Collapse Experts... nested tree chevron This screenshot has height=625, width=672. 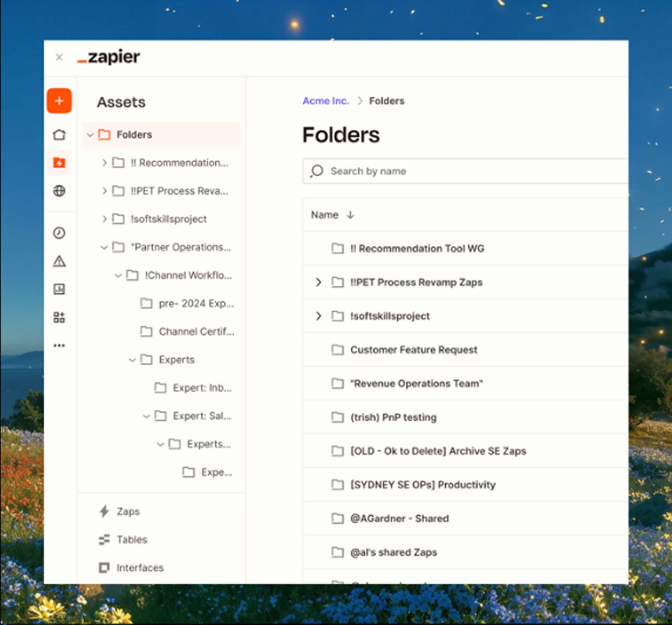[160, 444]
